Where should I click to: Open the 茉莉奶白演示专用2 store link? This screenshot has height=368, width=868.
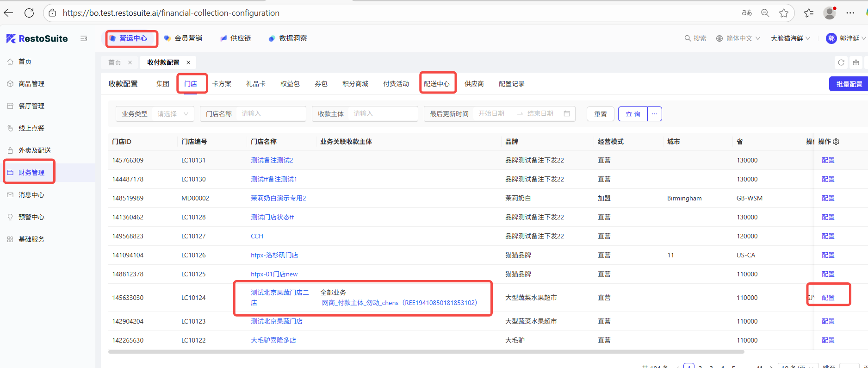(x=279, y=198)
